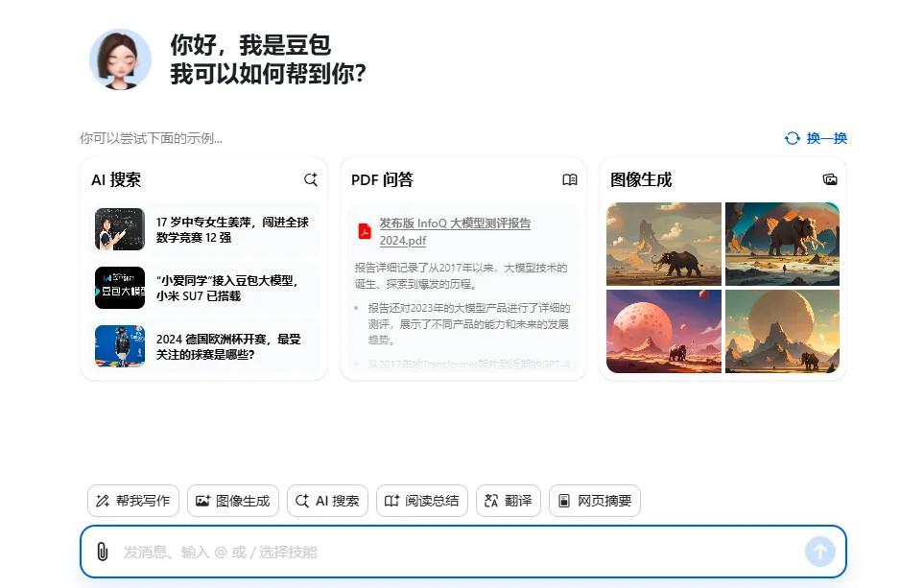
Task: Choose the 帮我写作 skill
Action: pyautogui.click(x=133, y=501)
